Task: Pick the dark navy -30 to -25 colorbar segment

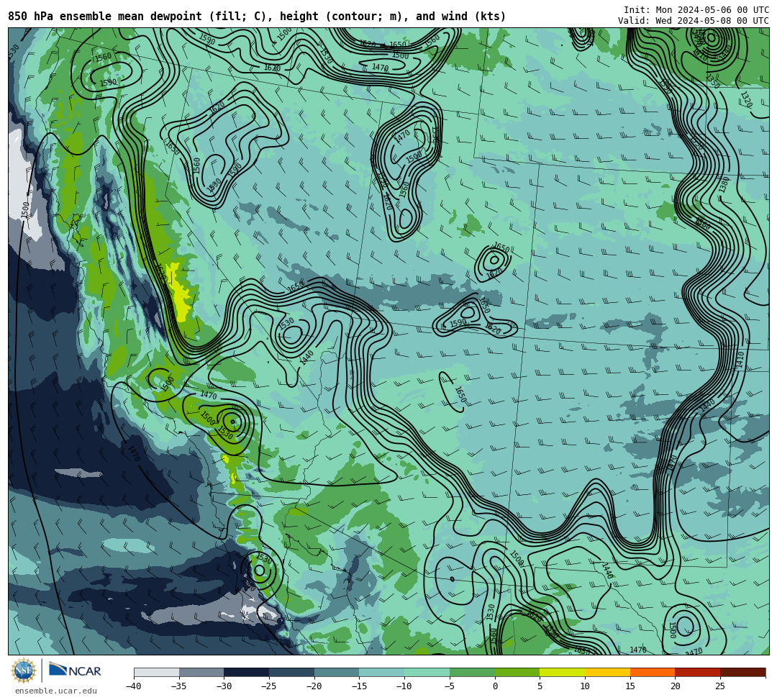Action: (247, 673)
